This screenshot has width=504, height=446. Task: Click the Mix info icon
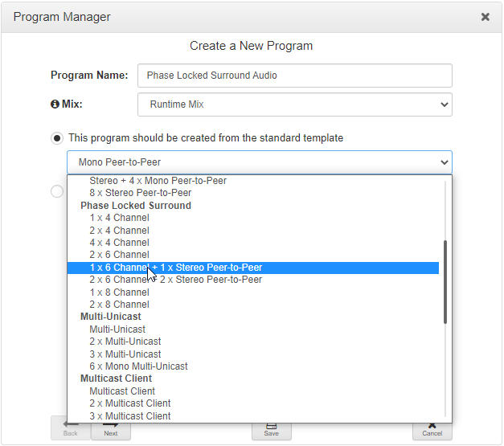(55, 104)
